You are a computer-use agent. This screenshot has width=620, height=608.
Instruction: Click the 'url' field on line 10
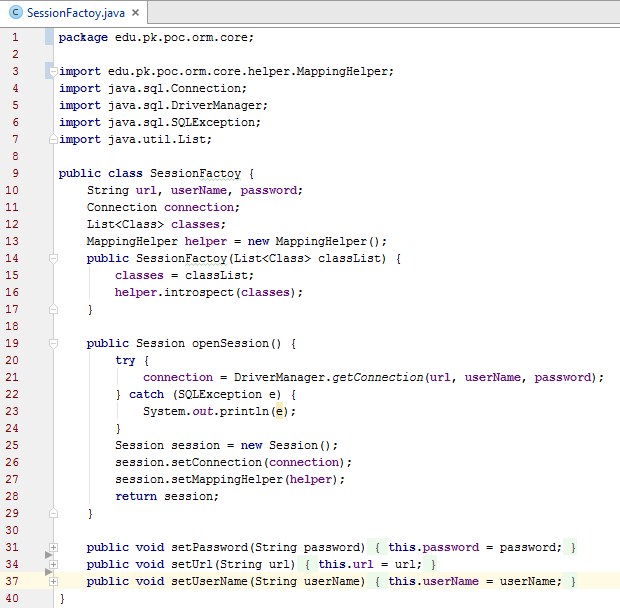click(146, 190)
